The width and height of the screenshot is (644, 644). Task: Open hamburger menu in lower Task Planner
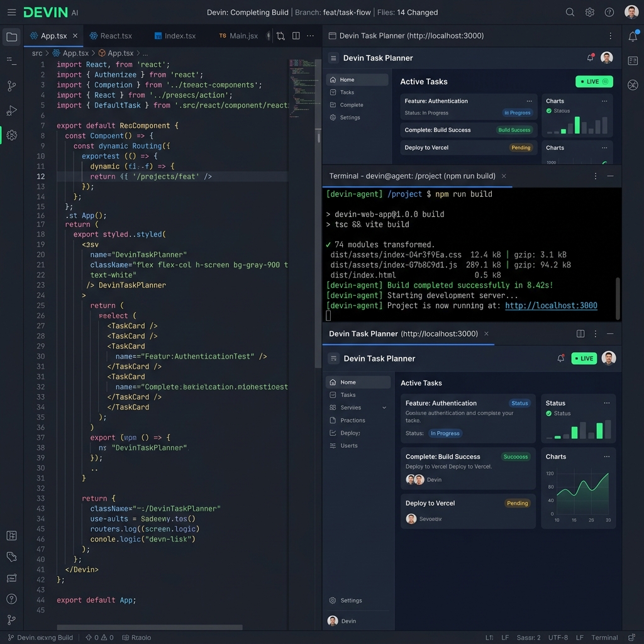tap(333, 358)
